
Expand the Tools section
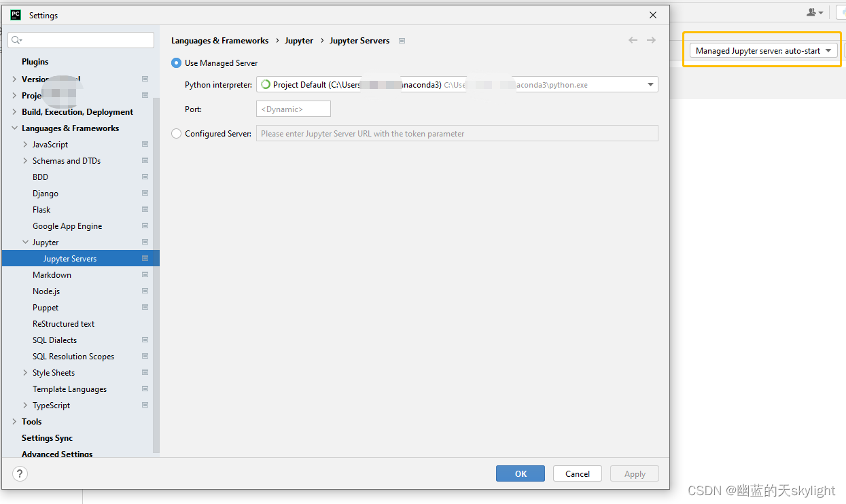(x=14, y=422)
